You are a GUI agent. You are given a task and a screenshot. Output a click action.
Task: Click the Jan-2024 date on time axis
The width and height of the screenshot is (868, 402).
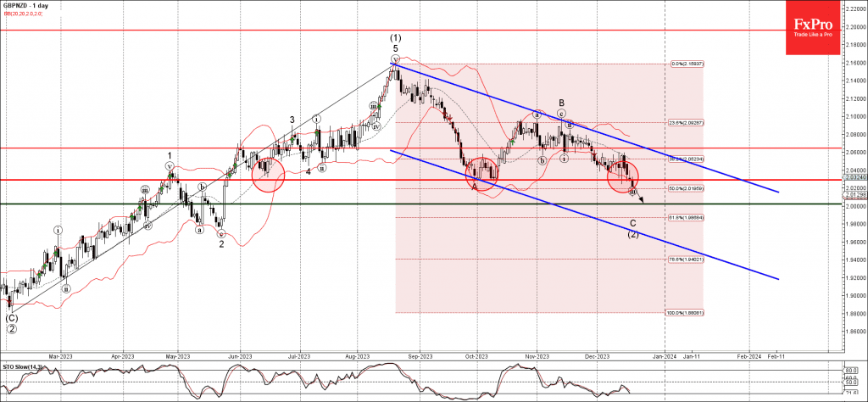click(664, 356)
